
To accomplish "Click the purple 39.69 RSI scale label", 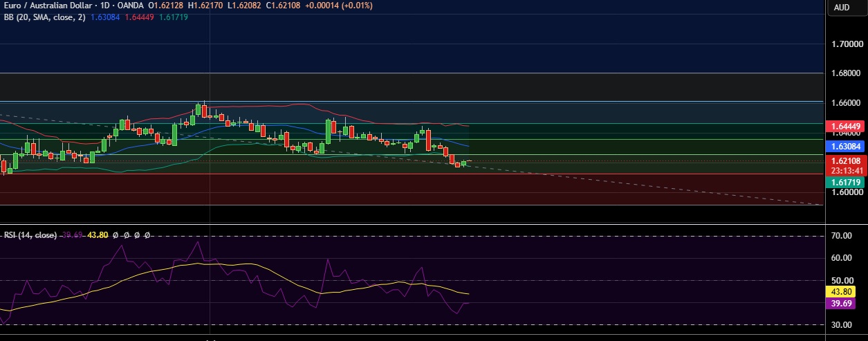I will (x=841, y=304).
